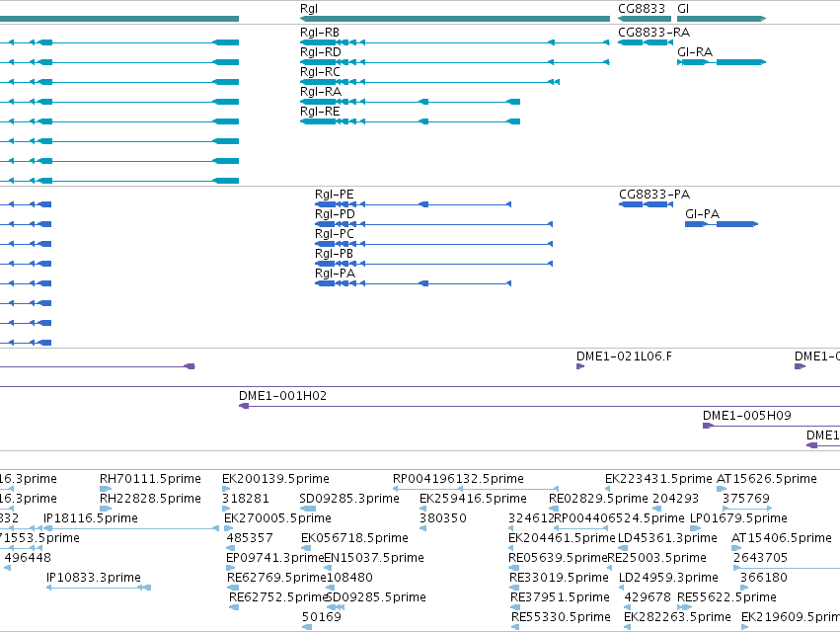Select the Rgl-PC protein feature
The width and height of the screenshot is (840, 632).
[434, 244]
